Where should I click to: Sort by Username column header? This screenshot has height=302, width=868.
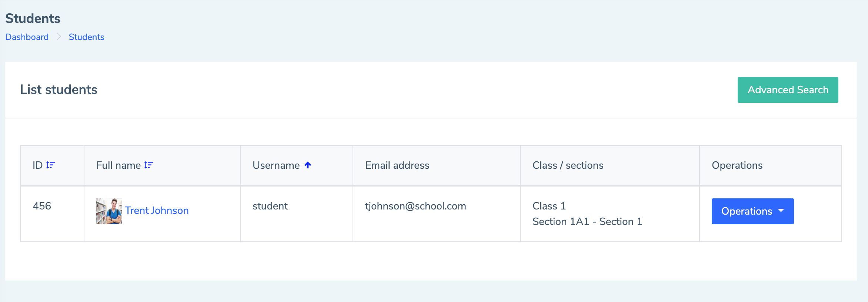pyautogui.click(x=276, y=165)
